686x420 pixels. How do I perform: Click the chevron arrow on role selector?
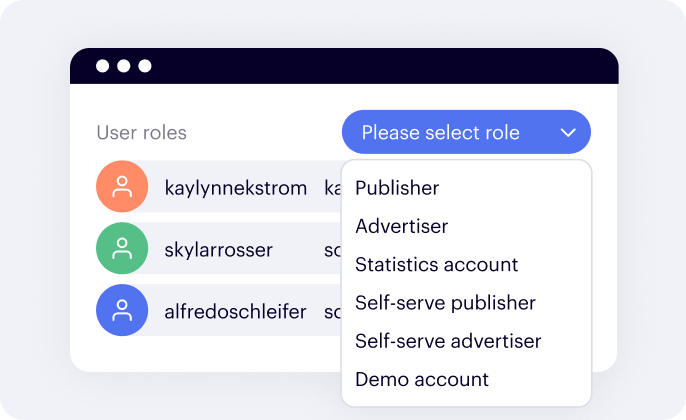568,132
